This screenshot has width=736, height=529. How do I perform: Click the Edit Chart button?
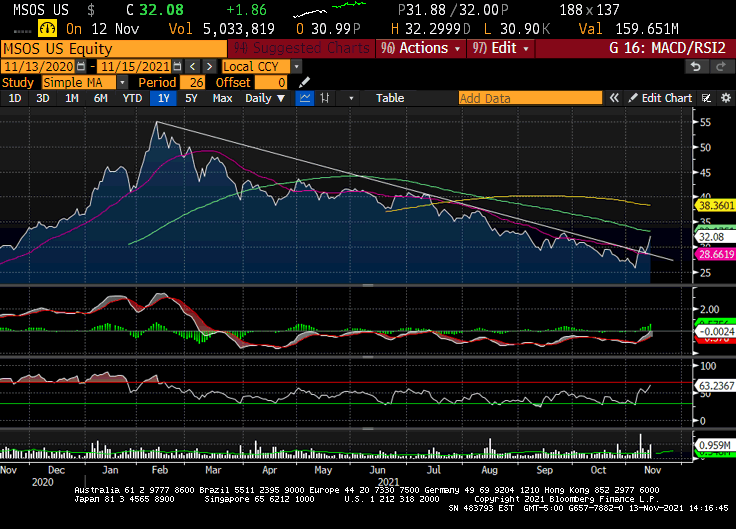(x=660, y=98)
